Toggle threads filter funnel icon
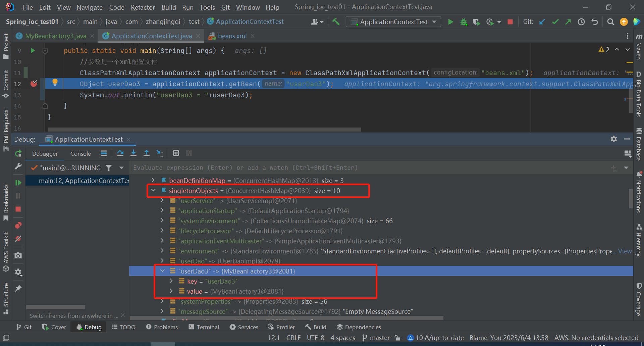Image resolution: width=644 pixels, height=346 pixels. [109, 168]
